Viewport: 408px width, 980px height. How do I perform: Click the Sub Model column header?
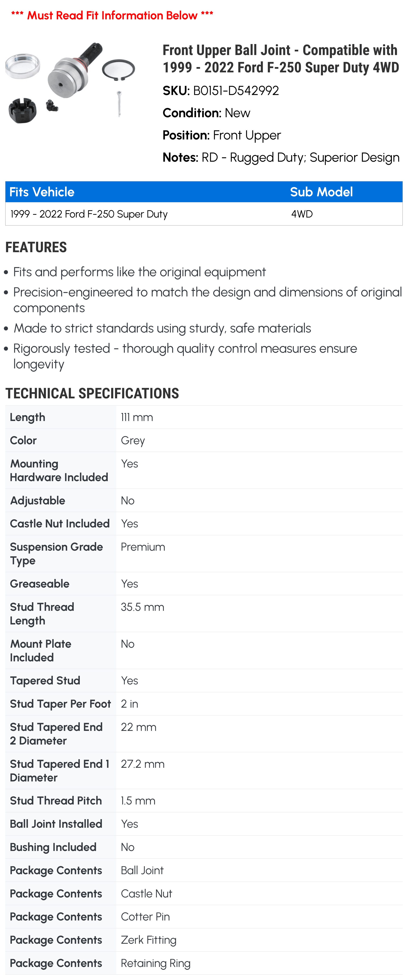coord(321,192)
